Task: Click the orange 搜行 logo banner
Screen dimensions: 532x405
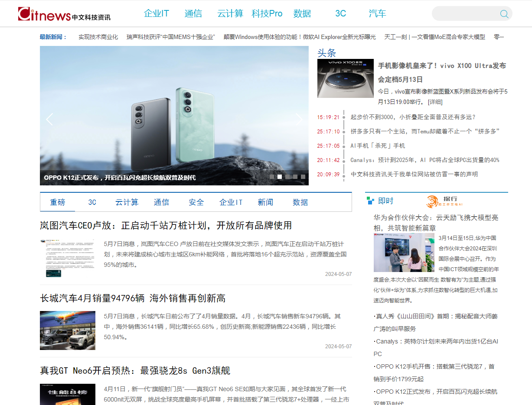Action: pyautogui.click(x=445, y=201)
